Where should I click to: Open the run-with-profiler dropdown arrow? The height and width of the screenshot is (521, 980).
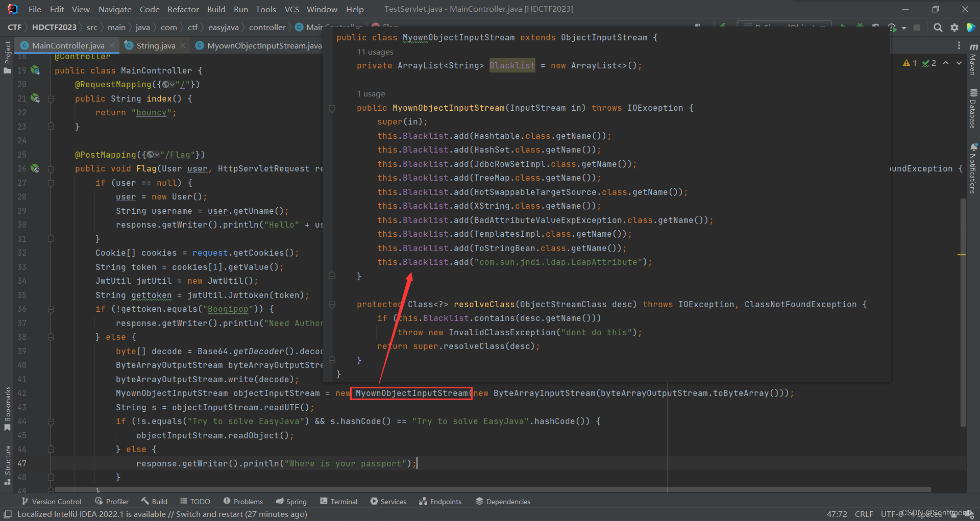(x=904, y=28)
